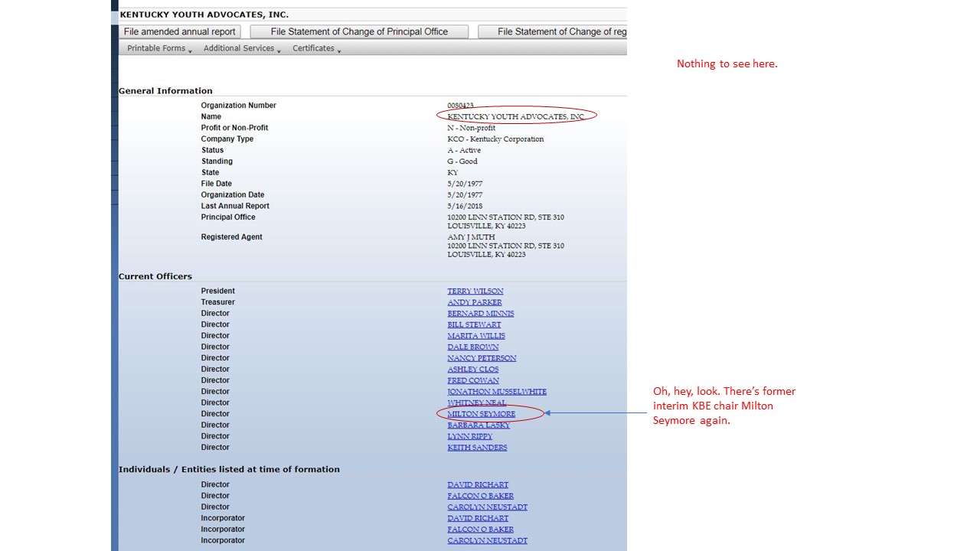The height and width of the screenshot is (551, 980).
Task: Open the ANDY PARKER treasurer link
Action: [x=475, y=302]
